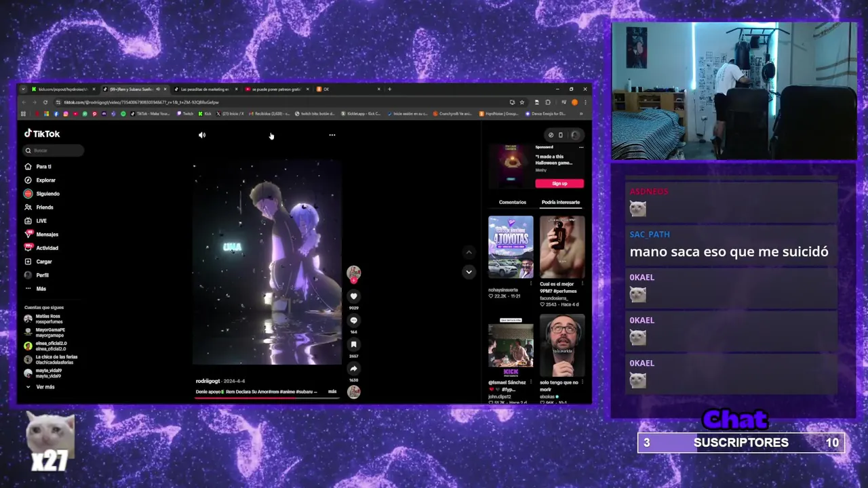
Task: Reload the page in the browser toolbar
Action: pos(45,102)
